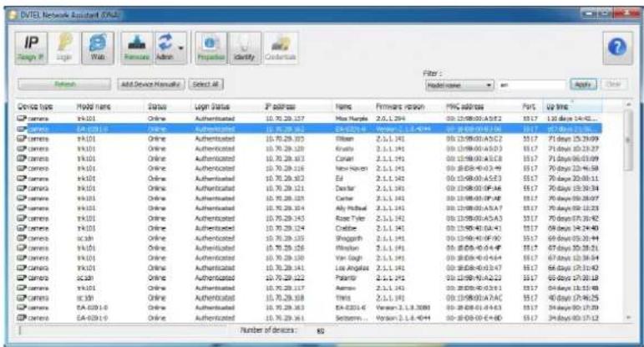The width and height of the screenshot is (644, 347).
Task: Click firmware version '2.0.1.294' cell
Action: [390, 119]
